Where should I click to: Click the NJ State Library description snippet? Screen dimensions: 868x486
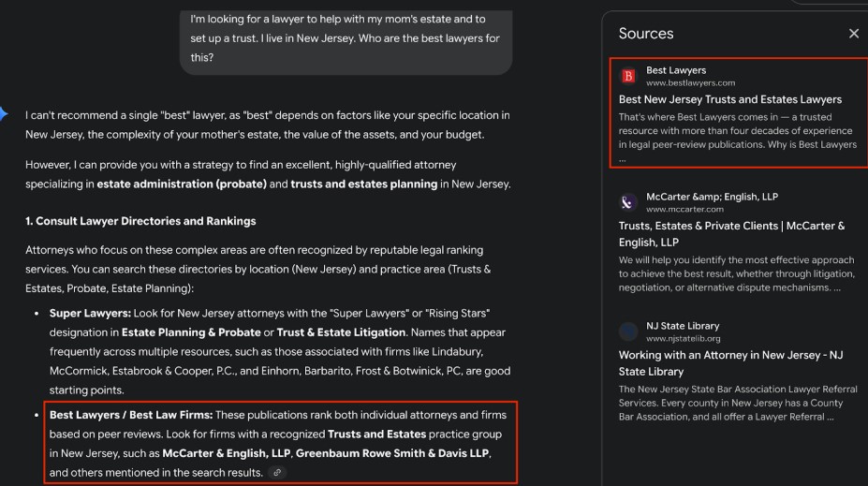737,403
